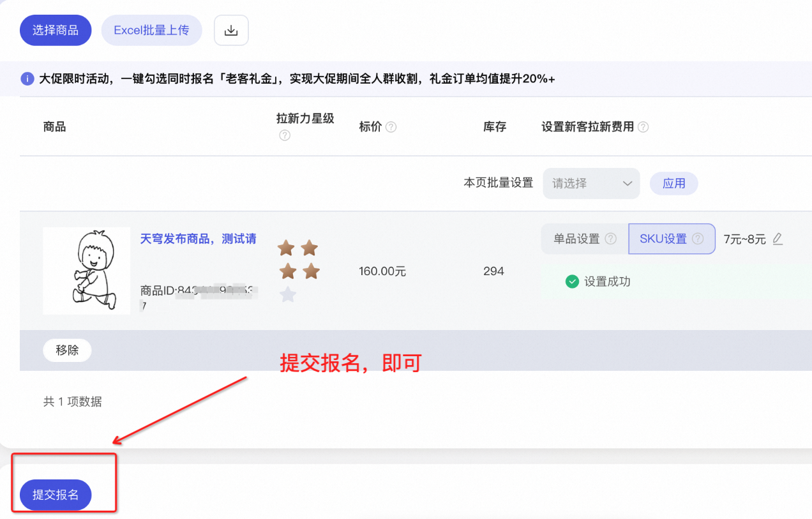Switch to 单品设置 tab

[585, 239]
